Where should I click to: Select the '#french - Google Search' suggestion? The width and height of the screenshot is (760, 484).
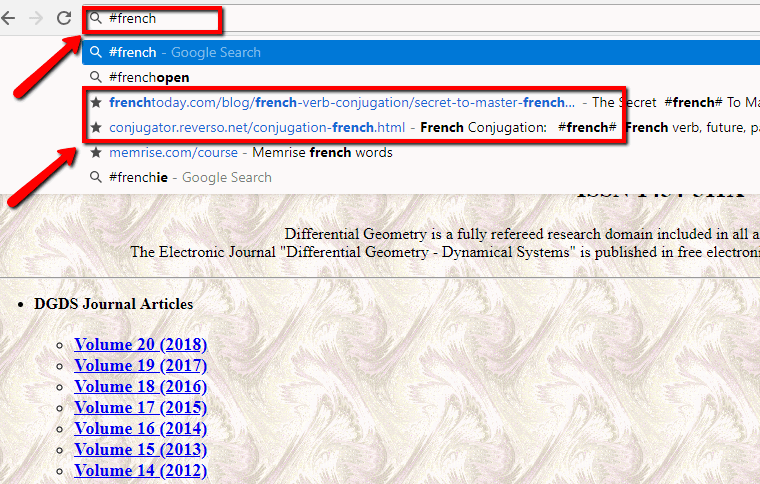421,52
